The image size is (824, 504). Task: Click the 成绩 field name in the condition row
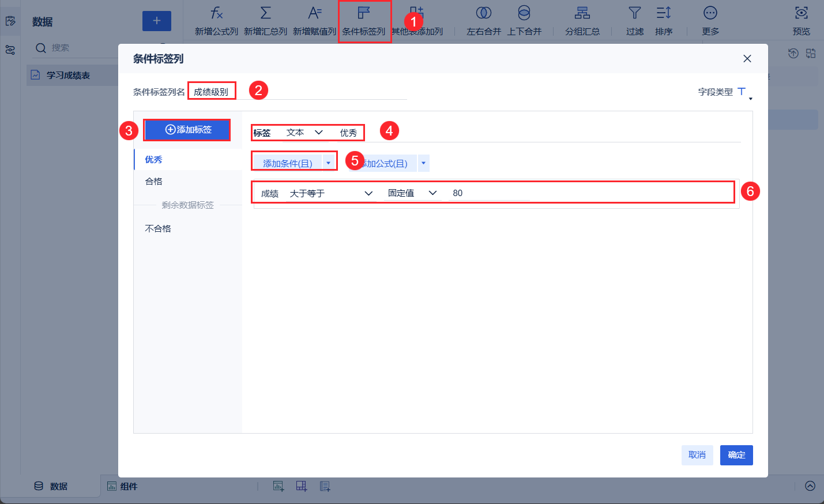pos(270,194)
